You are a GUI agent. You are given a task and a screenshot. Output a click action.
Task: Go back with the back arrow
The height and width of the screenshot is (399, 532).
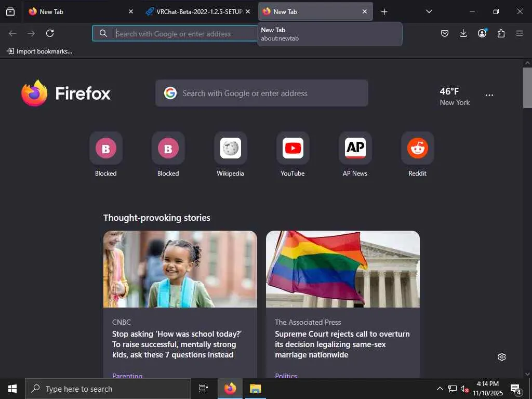tap(12, 33)
